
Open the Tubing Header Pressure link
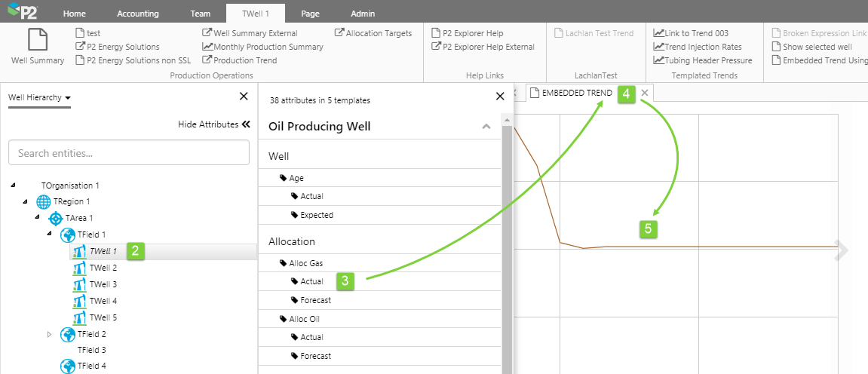pos(703,60)
